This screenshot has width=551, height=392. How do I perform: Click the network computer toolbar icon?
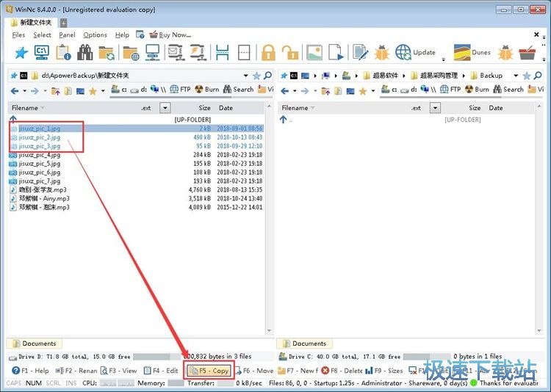(152, 53)
